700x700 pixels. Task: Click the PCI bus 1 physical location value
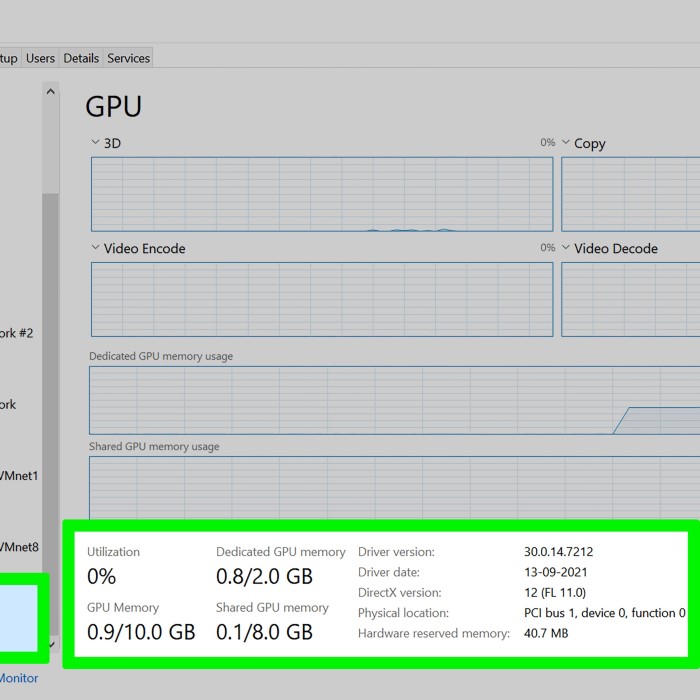point(604,613)
